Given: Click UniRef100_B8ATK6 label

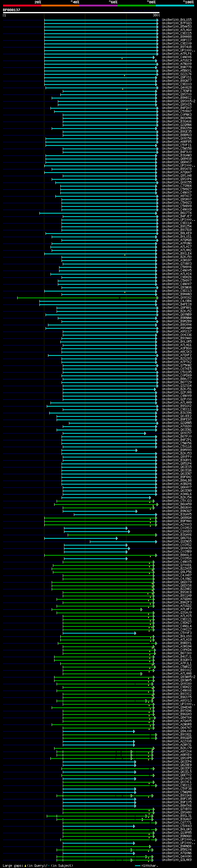Looking at the screenshot, I should tap(176, 806).
